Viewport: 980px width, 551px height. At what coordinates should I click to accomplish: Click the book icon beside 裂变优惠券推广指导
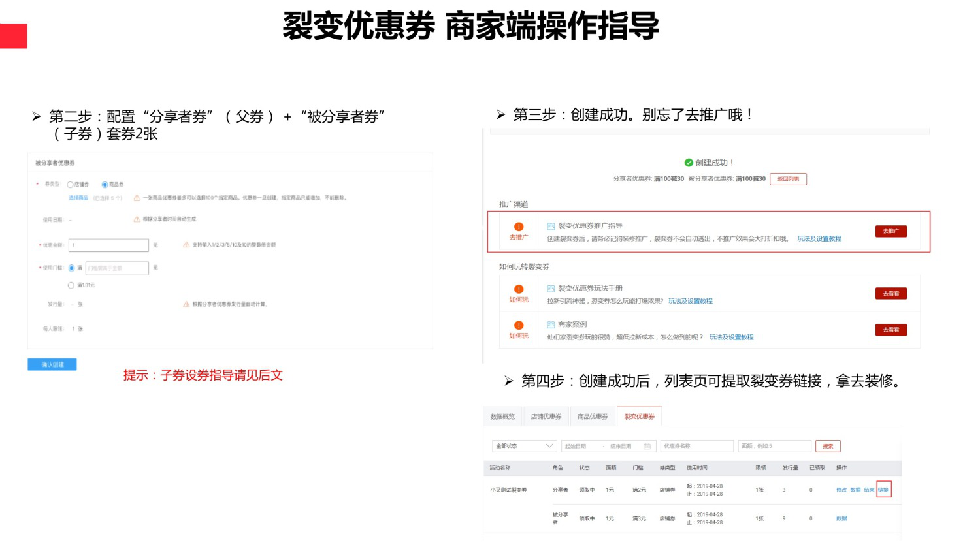pyautogui.click(x=551, y=227)
